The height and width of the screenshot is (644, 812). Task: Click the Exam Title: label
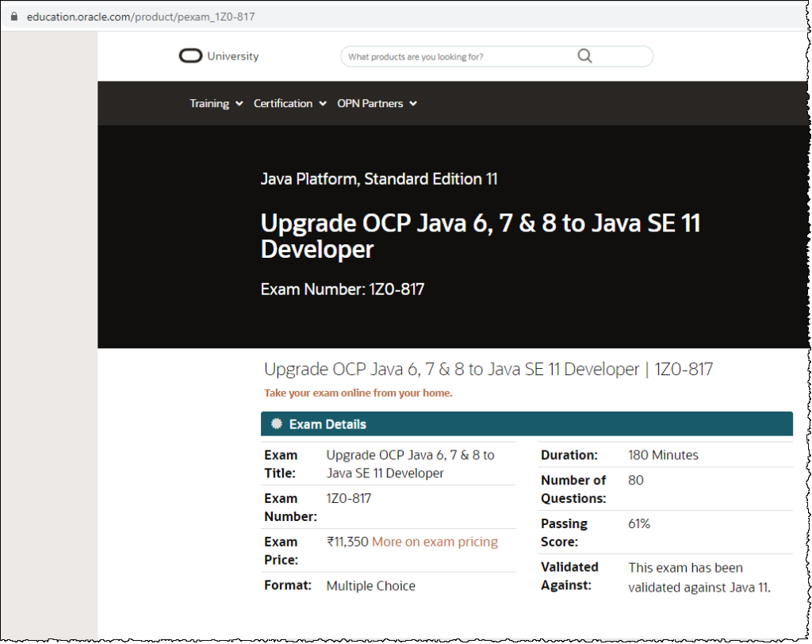pyautogui.click(x=281, y=464)
